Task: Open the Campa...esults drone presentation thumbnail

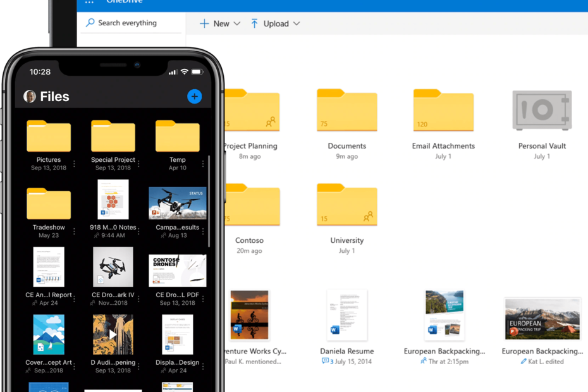Action: pyautogui.click(x=178, y=203)
